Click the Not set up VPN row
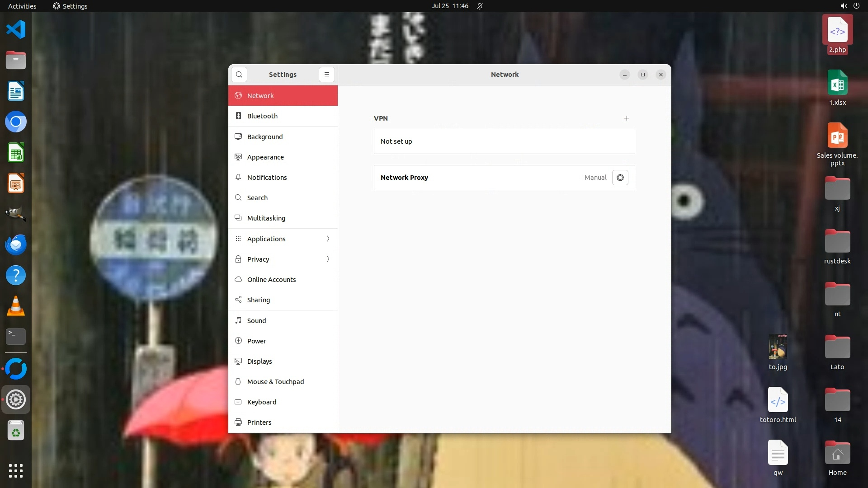 504,141
